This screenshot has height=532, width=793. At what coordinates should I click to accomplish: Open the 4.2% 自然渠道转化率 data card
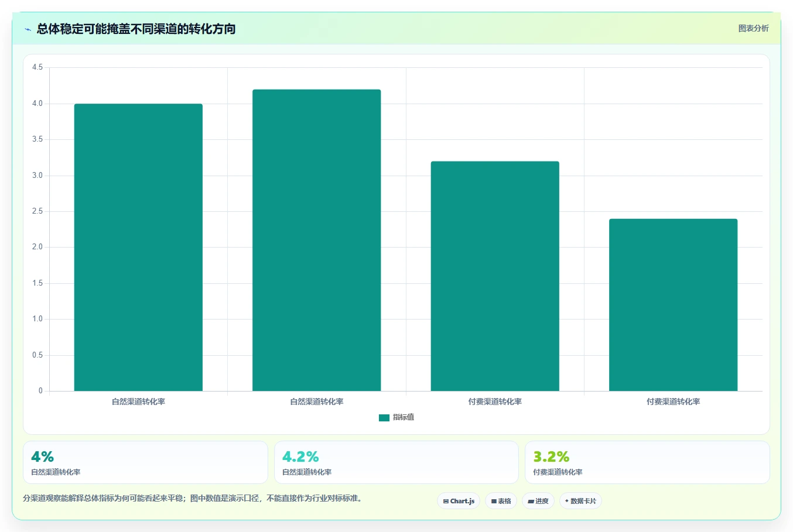coord(396,462)
